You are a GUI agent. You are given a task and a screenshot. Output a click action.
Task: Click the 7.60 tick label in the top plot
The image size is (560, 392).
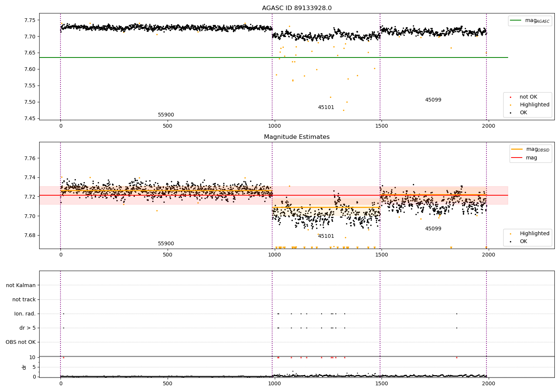(29, 69)
